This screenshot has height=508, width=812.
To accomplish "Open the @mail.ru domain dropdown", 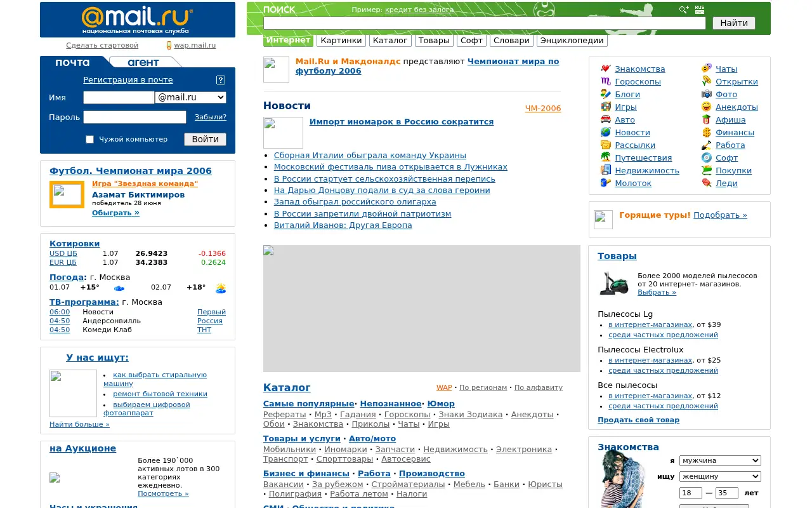I will [190, 98].
